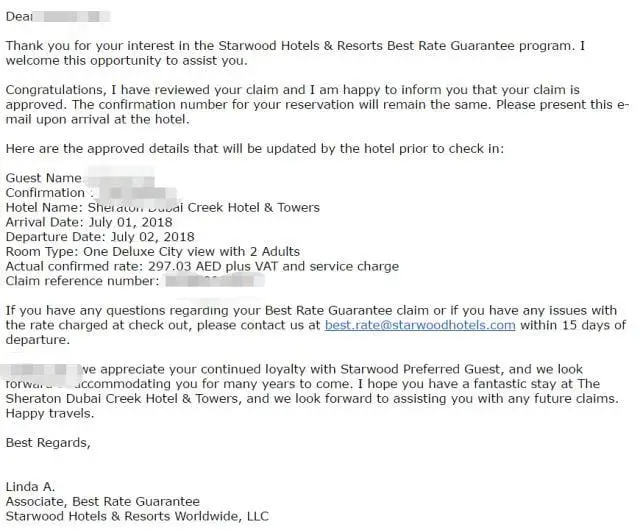Select the Arrival Date July 01, 2018 line
The image size is (640, 530).
pyautogui.click(x=89, y=222)
